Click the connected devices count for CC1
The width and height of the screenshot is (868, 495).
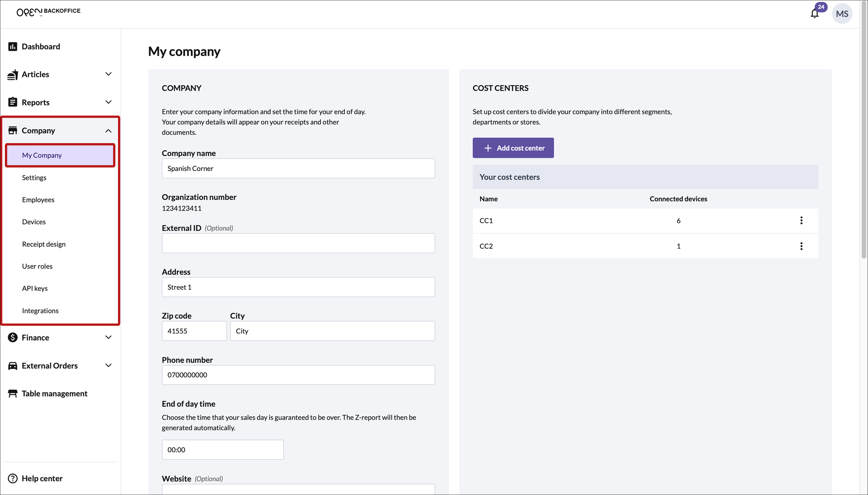coord(678,221)
